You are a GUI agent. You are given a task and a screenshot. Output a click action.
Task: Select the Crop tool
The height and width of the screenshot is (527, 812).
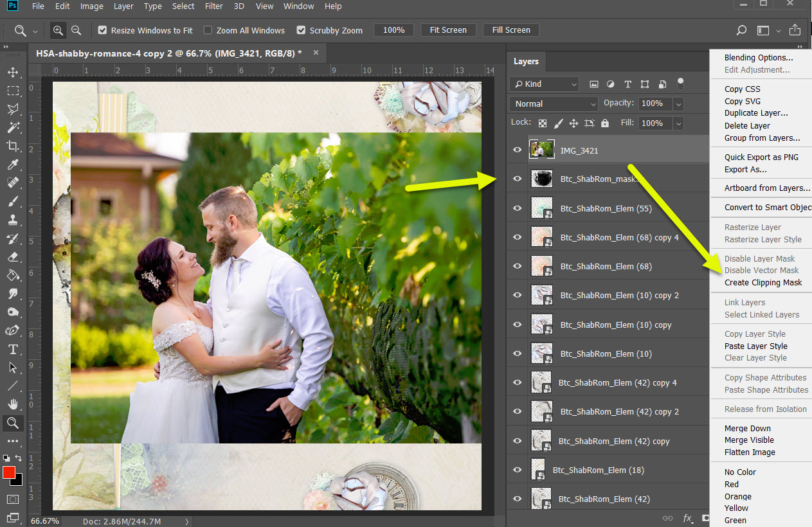coord(13,146)
